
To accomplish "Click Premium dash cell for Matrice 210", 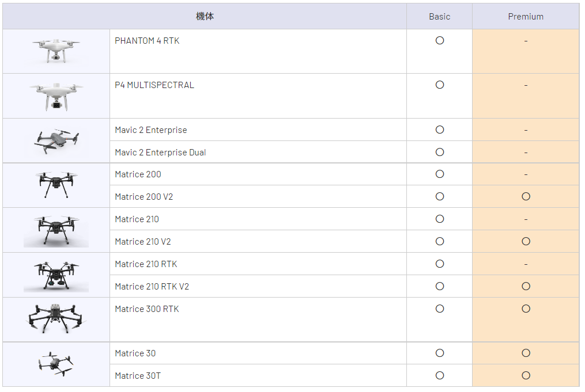I will 526,219.
